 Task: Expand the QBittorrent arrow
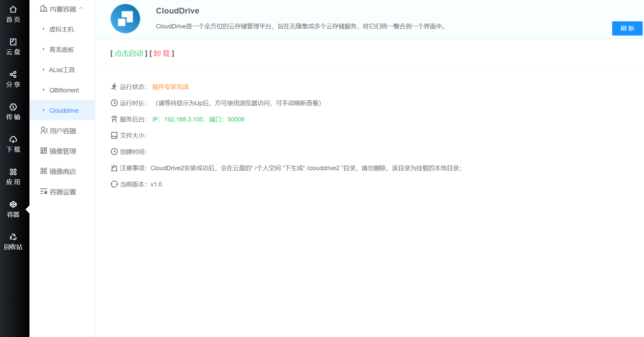tap(44, 90)
